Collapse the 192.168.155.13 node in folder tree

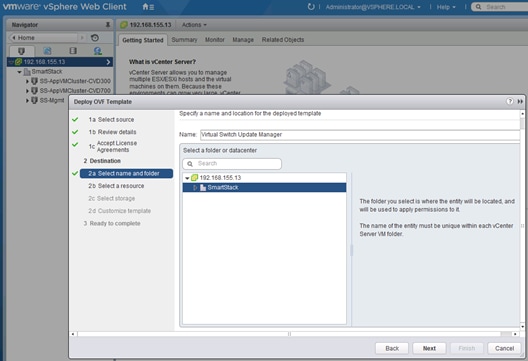(187, 178)
